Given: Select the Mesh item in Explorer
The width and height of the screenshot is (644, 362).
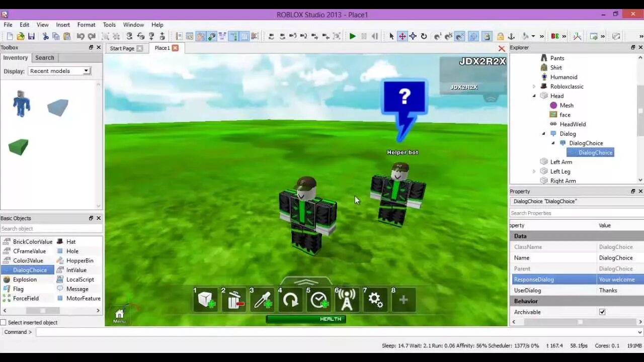Looking at the screenshot, I should coord(567,106).
